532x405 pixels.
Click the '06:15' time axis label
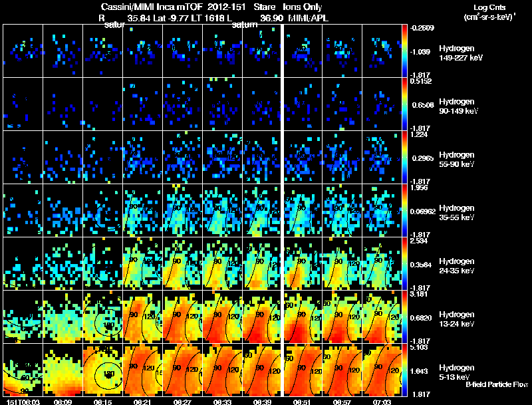pos(103,402)
